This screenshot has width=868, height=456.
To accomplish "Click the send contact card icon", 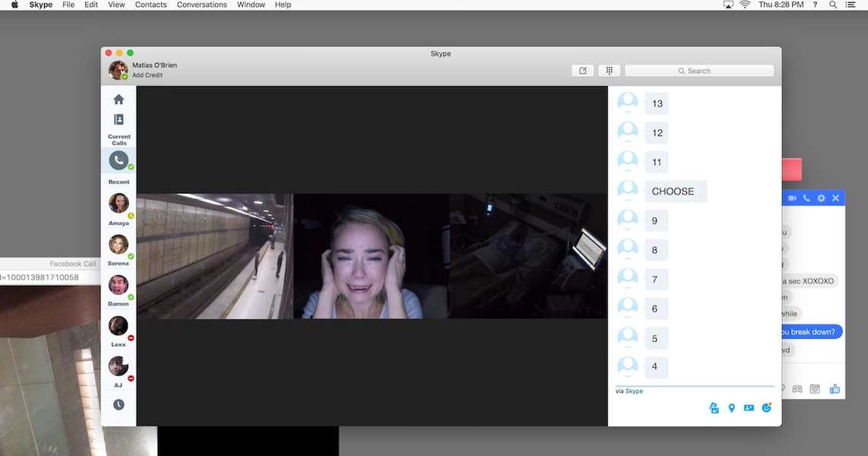I will pos(749,408).
